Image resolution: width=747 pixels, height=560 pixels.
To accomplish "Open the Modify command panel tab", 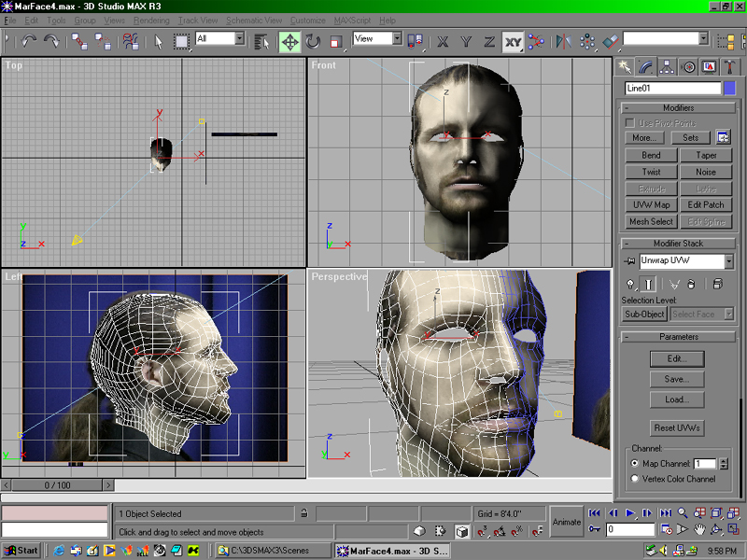I will 645,66.
